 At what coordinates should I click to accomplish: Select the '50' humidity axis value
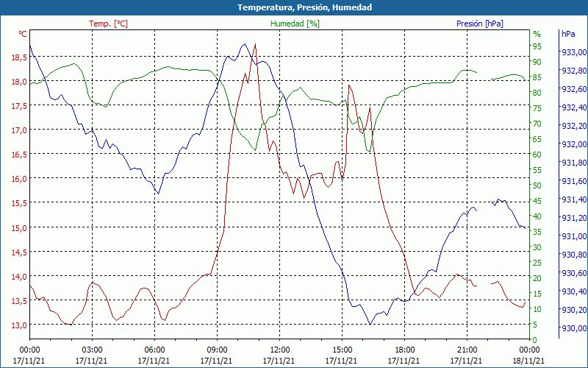(537, 185)
